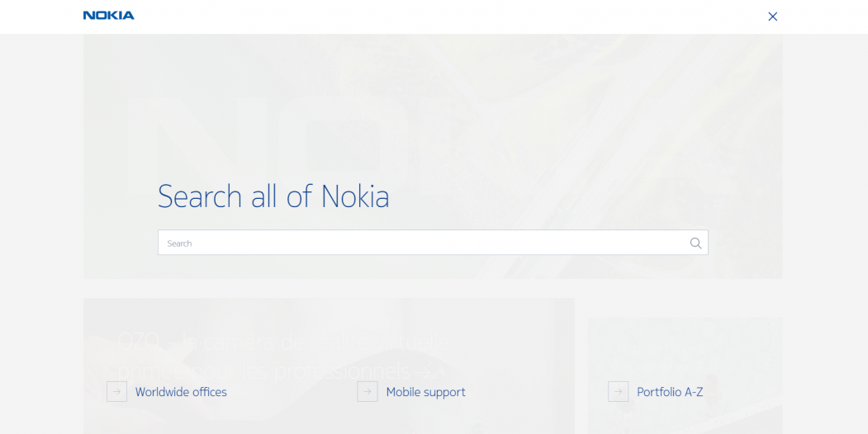Click the word "offices" in Worldwide offices

pyautogui.click(x=206, y=392)
